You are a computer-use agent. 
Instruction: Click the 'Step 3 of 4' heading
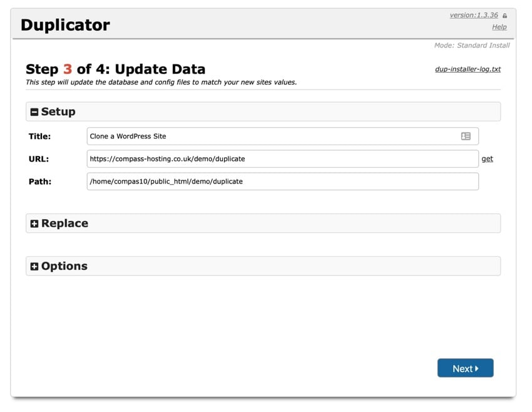pyautogui.click(x=115, y=69)
